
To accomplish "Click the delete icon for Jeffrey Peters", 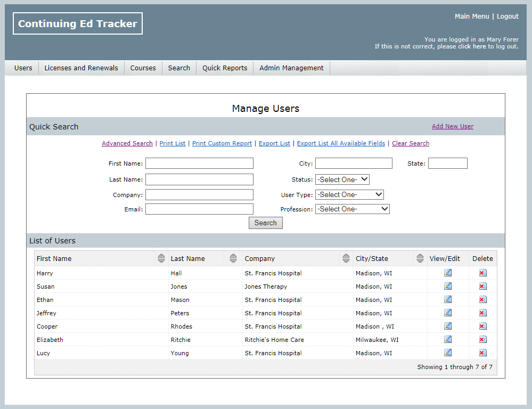I will coord(482,313).
